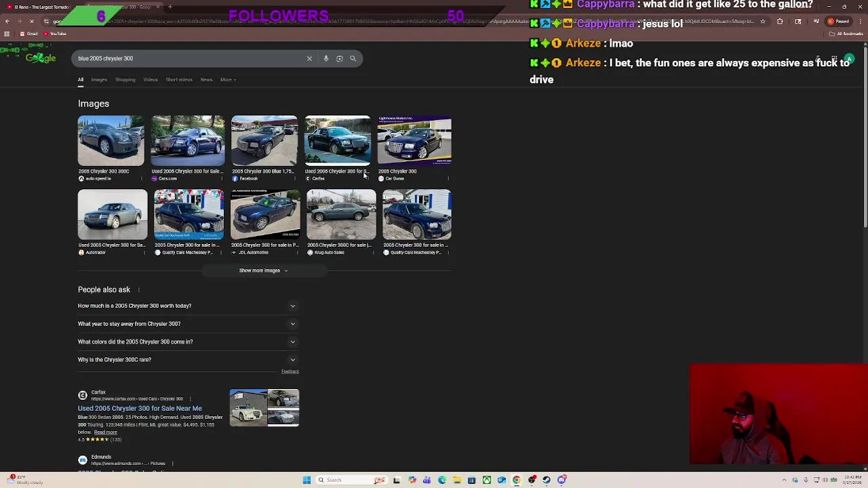
Task: Switch to the Videos results tab
Action: tap(151, 79)
